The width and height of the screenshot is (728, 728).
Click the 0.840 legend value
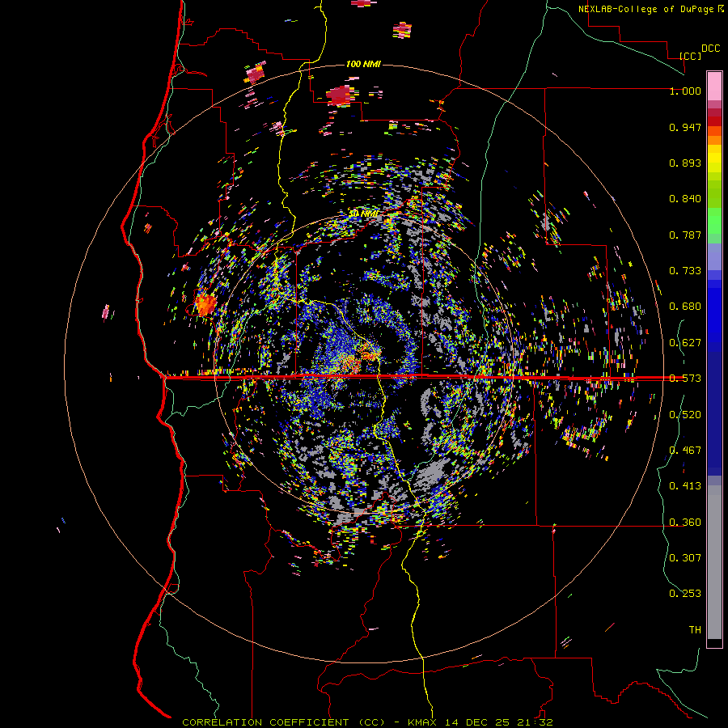(685, 199)
